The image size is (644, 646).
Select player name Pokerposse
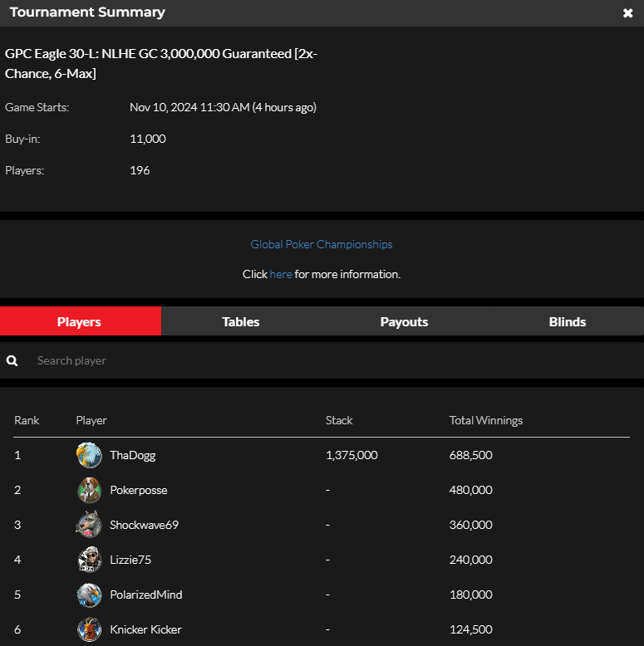pos(139,490)
